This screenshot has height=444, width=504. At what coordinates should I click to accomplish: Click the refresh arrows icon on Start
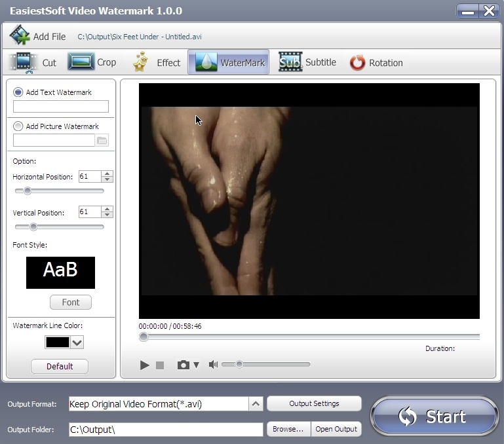tap(407, 416)
